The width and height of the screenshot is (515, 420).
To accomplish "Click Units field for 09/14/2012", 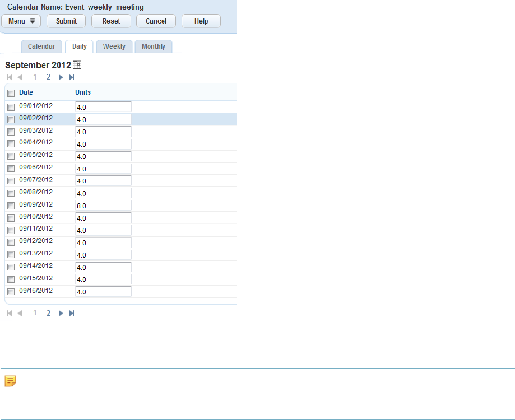I will (103, 267).
